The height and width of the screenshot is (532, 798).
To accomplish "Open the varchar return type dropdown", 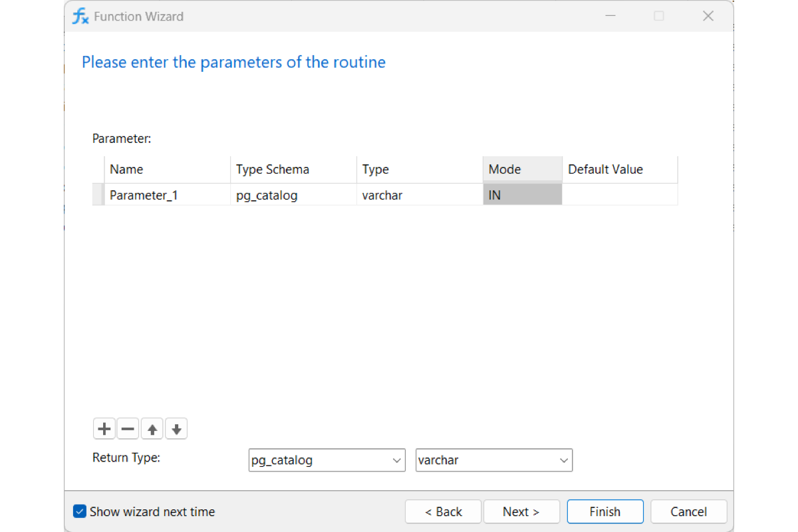I will [x=494, y=460].
